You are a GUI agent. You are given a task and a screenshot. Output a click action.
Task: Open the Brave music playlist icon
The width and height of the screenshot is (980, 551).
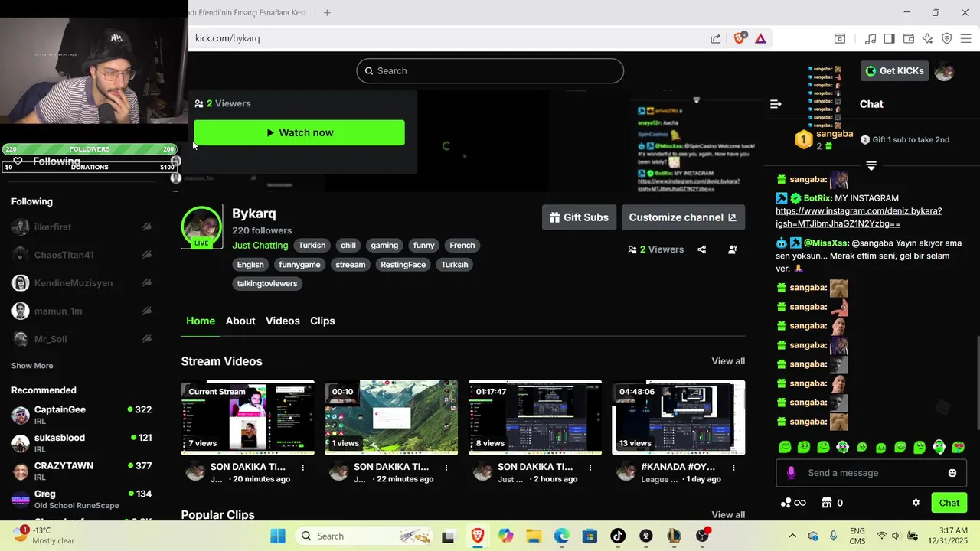[871, 38]
